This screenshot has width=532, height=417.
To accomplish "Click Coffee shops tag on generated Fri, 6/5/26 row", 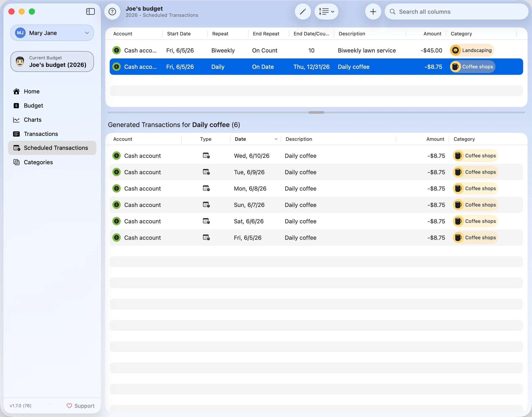I will coord(475,237).
